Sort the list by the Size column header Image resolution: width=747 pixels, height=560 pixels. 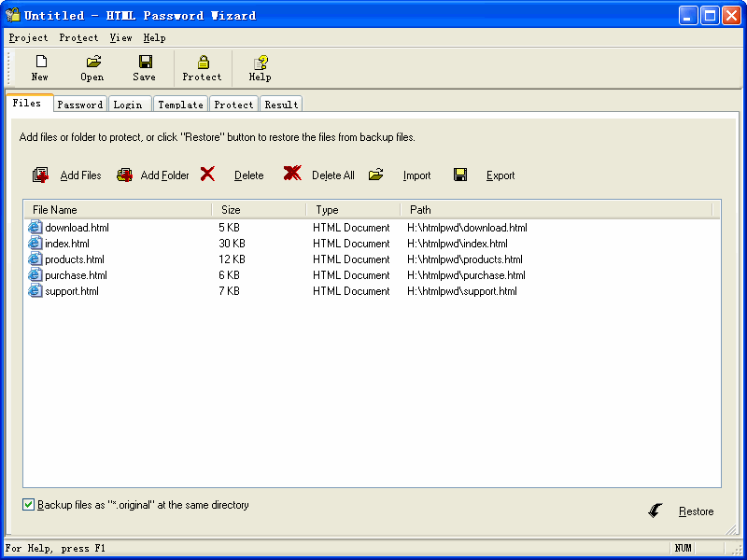258,210
